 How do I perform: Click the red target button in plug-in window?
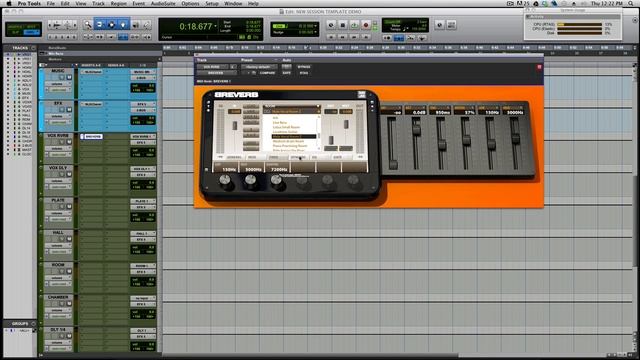pyautogui.click(x=539, y=67)
